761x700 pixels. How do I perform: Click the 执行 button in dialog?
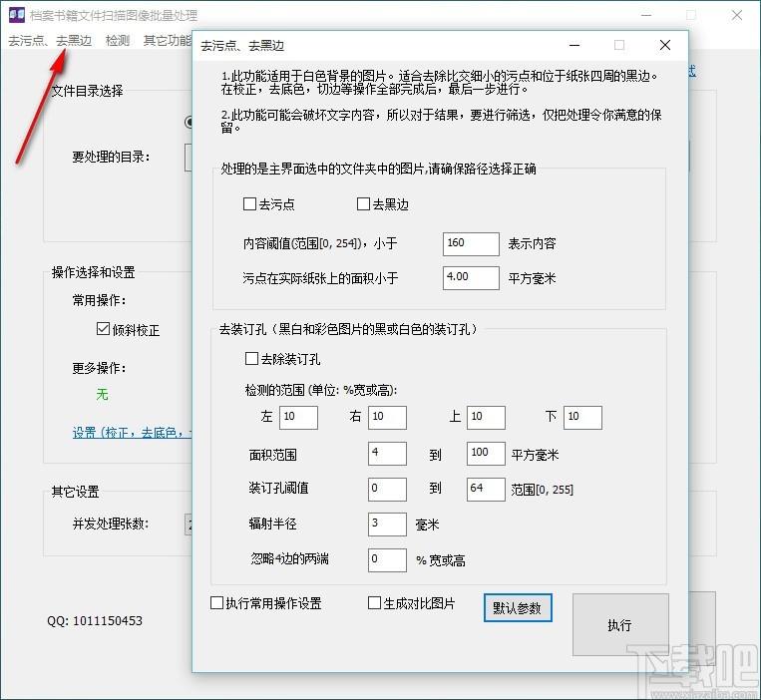tap(620, 625)
